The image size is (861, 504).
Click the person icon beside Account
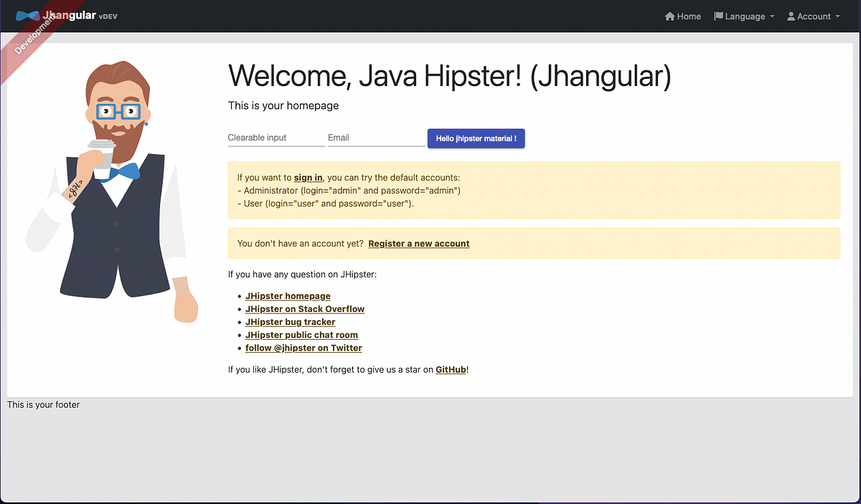[x=791, y=16]
